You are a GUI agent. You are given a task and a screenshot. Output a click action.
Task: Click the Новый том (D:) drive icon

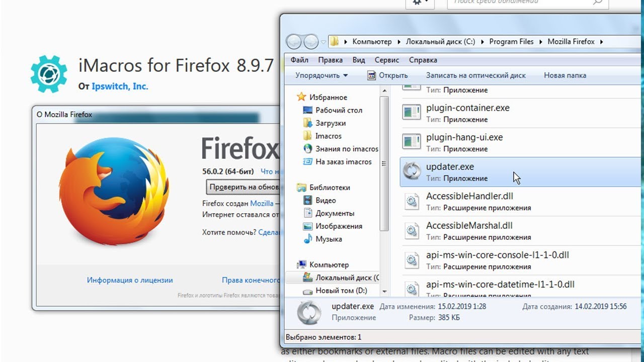point(307,291)
